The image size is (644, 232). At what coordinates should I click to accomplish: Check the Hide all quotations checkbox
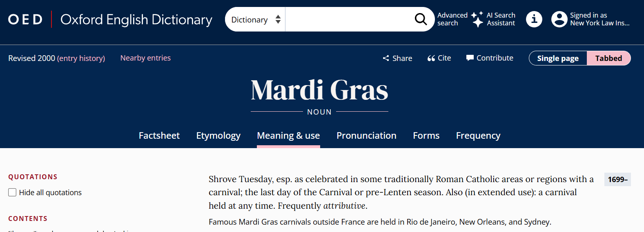point(13,192)
